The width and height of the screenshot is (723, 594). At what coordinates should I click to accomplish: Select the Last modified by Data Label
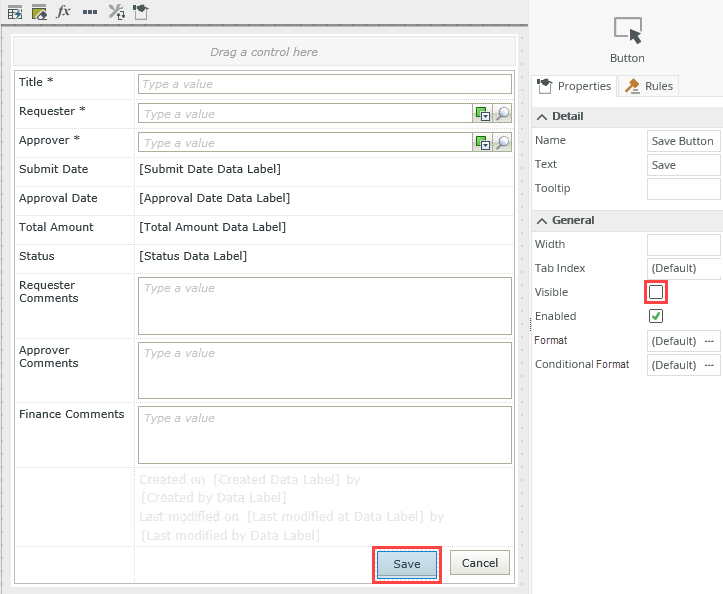point(230,535)
